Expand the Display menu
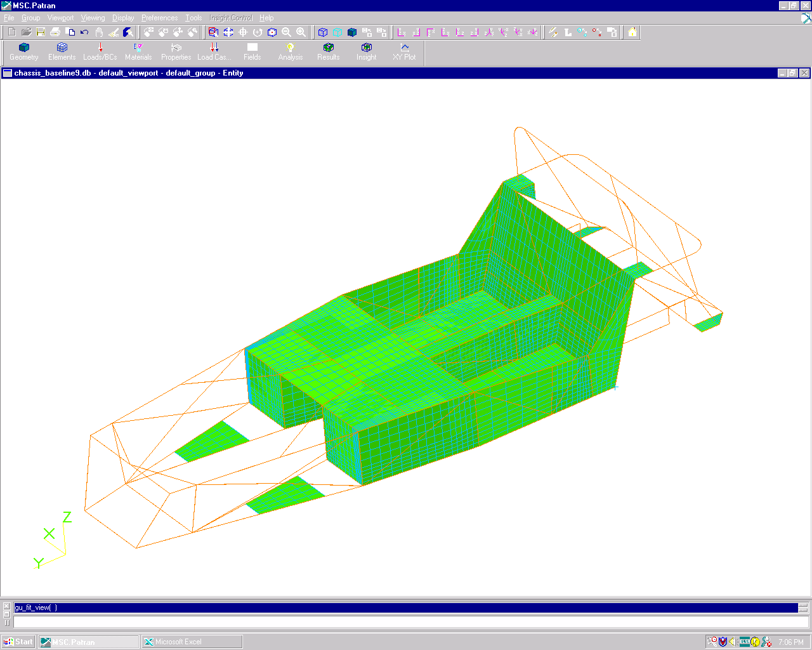 coord(123,18)
